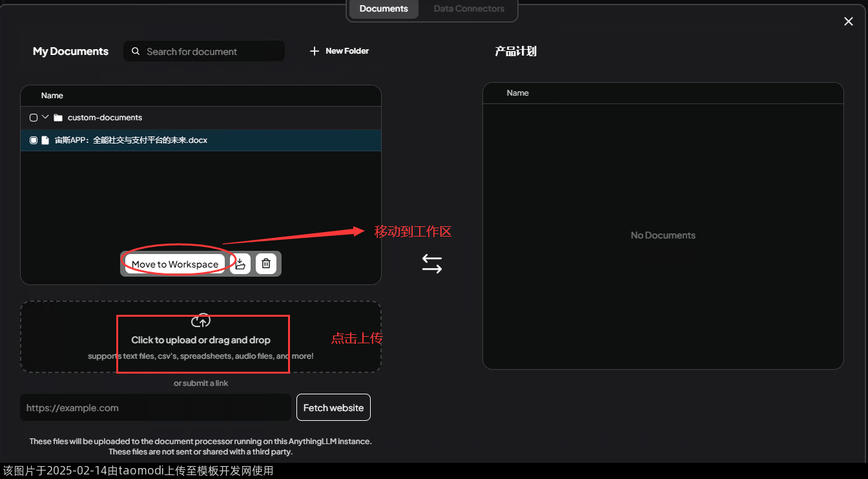The width and height of the screenshot is (868, 479).
Task: Tick the custom-documents folder checkbox
Action: point(34,118)
